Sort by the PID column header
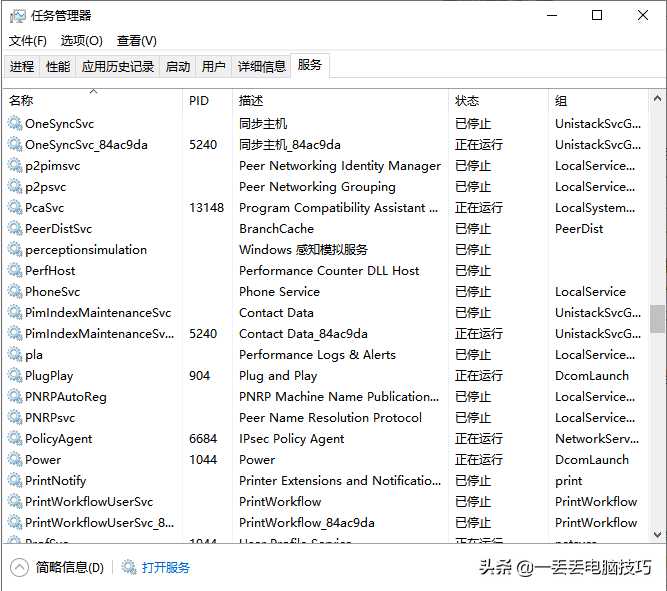This screenshot has height=591, width=667. (199, 101)
